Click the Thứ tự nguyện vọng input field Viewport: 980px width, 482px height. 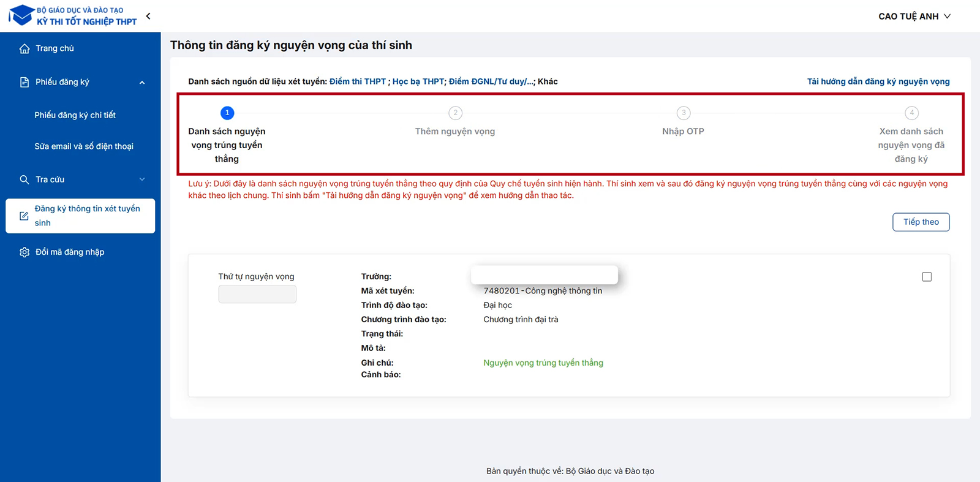click(x=257, y=295)
